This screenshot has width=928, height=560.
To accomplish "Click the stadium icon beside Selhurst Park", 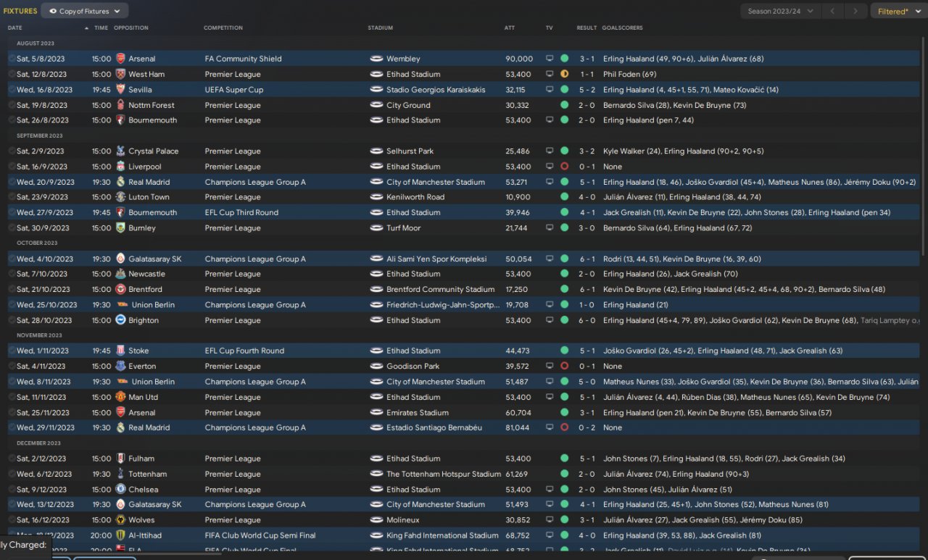I will tap(376, 151).
